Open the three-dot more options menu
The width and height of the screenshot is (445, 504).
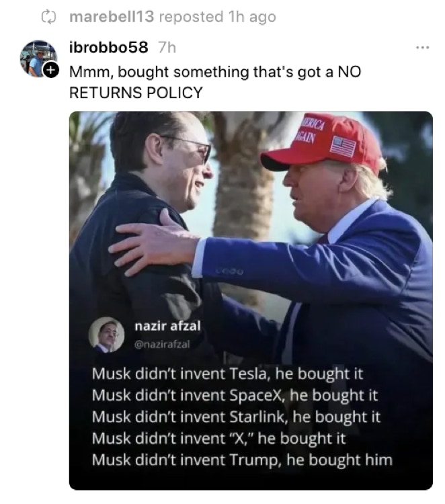(422, 48)
